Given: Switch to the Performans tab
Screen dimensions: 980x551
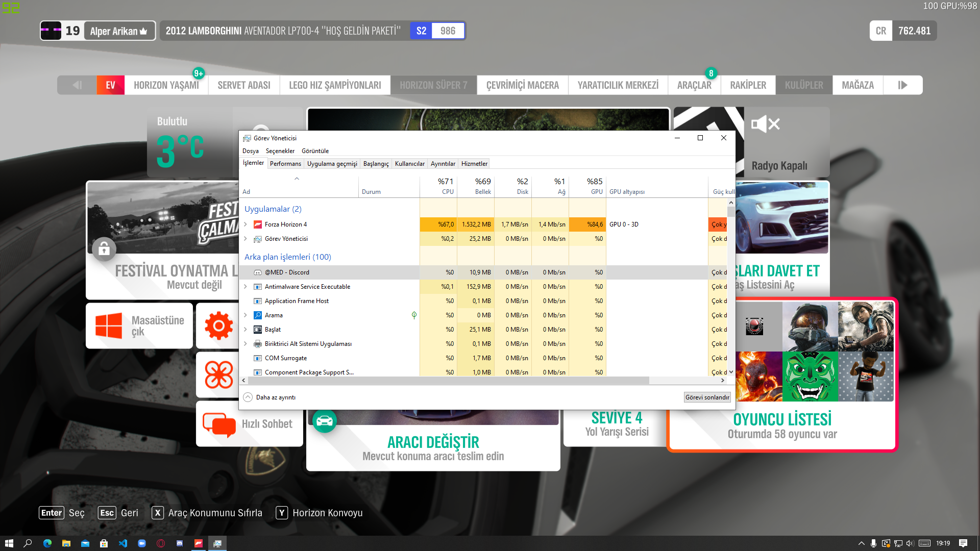Looking at the screenshot, I should (x=285, y=164).
